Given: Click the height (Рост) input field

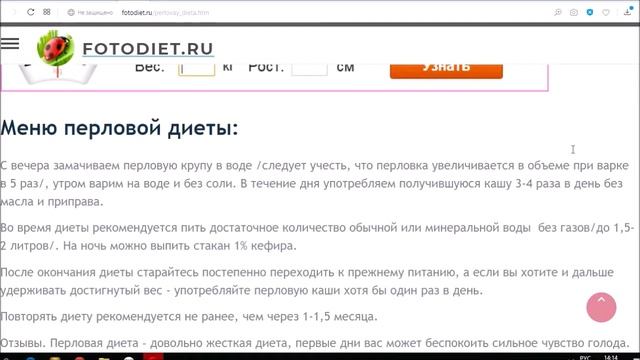Looking at the screenshot, I should coord(309,69).
